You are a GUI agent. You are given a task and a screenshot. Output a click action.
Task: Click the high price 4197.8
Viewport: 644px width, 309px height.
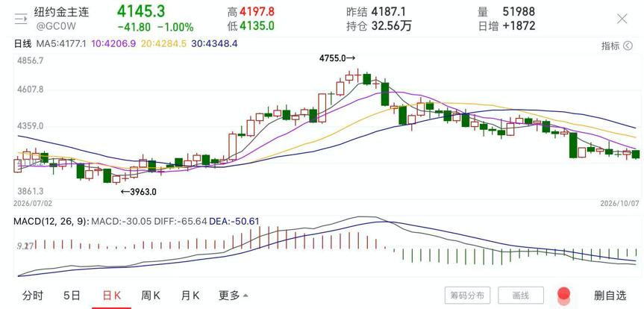tap(257, 12)
